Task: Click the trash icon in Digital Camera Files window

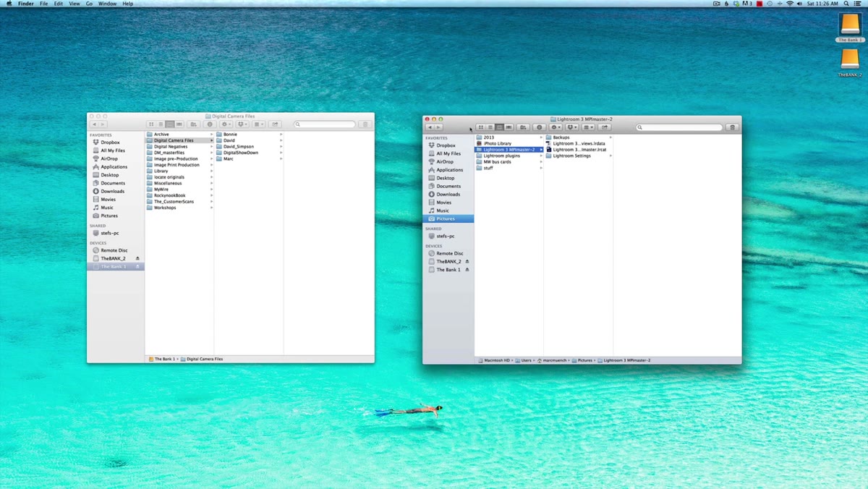Action: tap(365, 124)
